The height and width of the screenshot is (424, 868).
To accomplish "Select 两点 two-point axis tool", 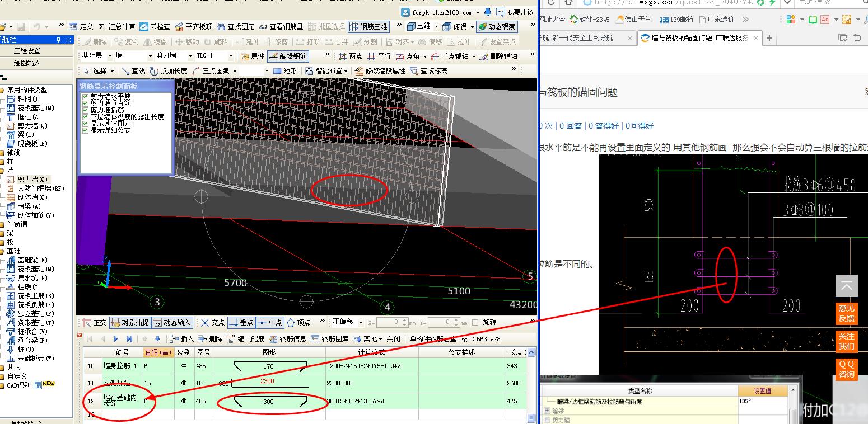I will (351, 56).
